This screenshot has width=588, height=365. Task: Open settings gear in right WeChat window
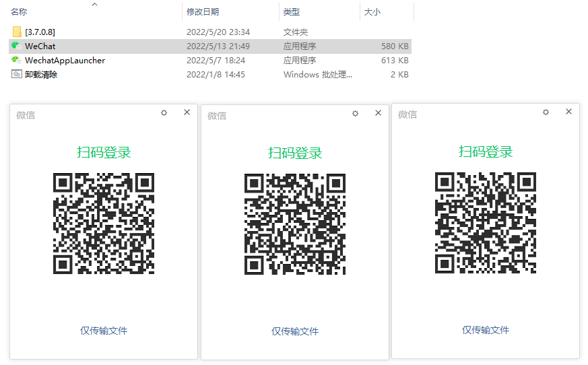(546, 112)
